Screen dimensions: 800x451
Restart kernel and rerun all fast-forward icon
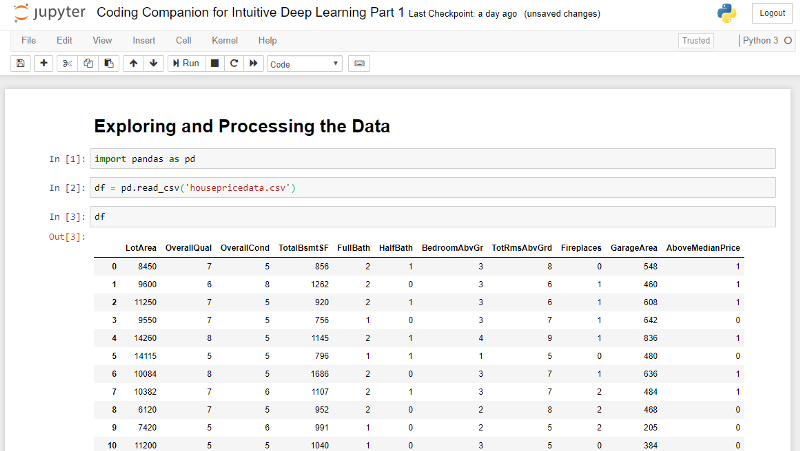(254, 63)
